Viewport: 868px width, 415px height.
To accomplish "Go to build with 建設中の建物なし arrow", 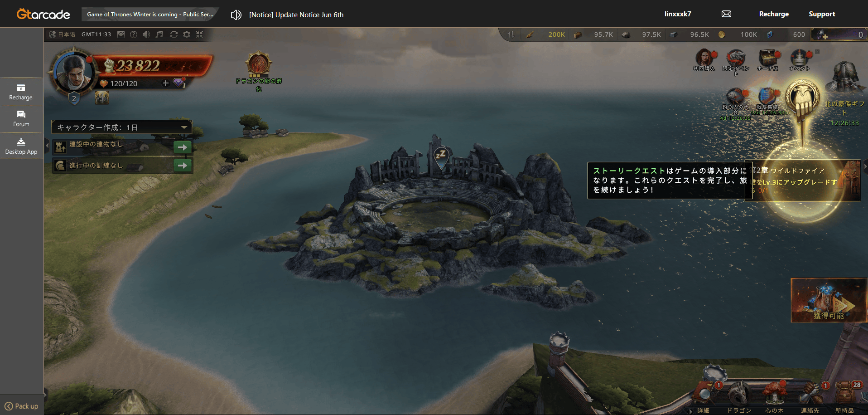I will [x=183, y=147].
